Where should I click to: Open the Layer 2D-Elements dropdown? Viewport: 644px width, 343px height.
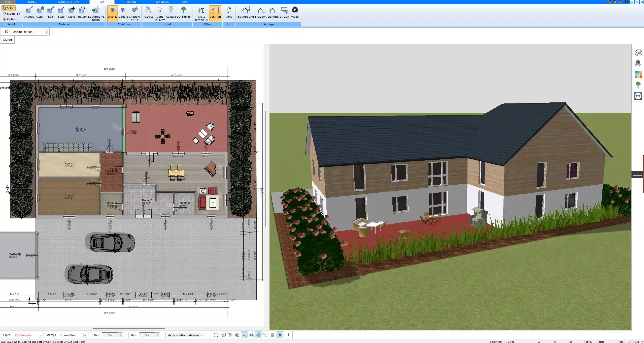pyautogui.click(x=40, y=335)
